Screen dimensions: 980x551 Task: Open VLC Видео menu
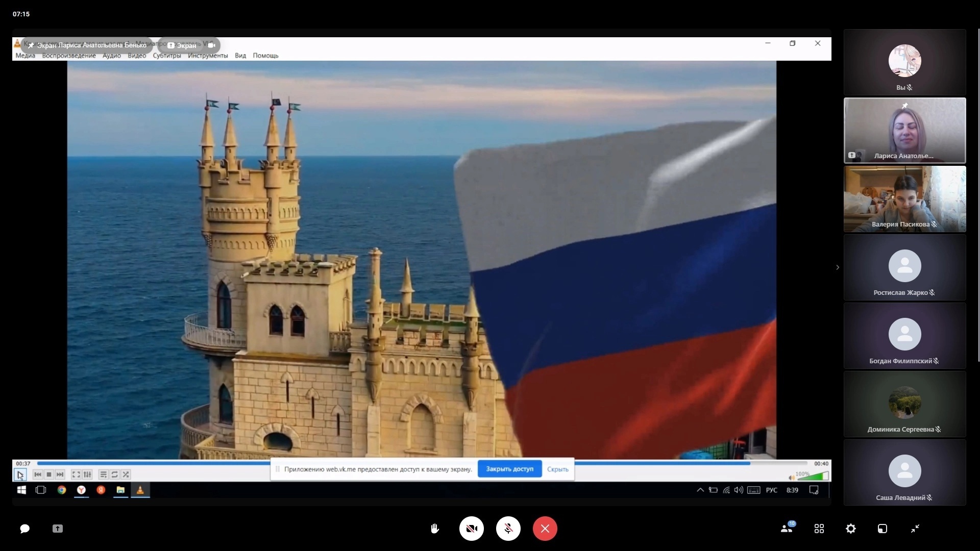pos(137,56)
